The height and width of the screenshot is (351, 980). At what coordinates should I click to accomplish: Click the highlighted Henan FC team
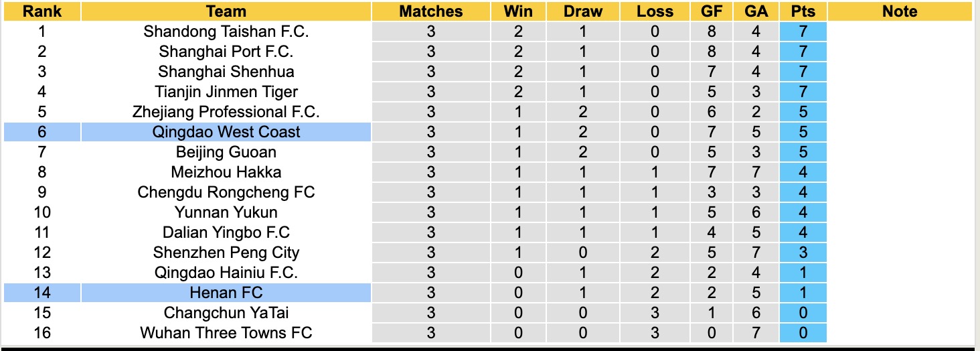pos(226,293)
